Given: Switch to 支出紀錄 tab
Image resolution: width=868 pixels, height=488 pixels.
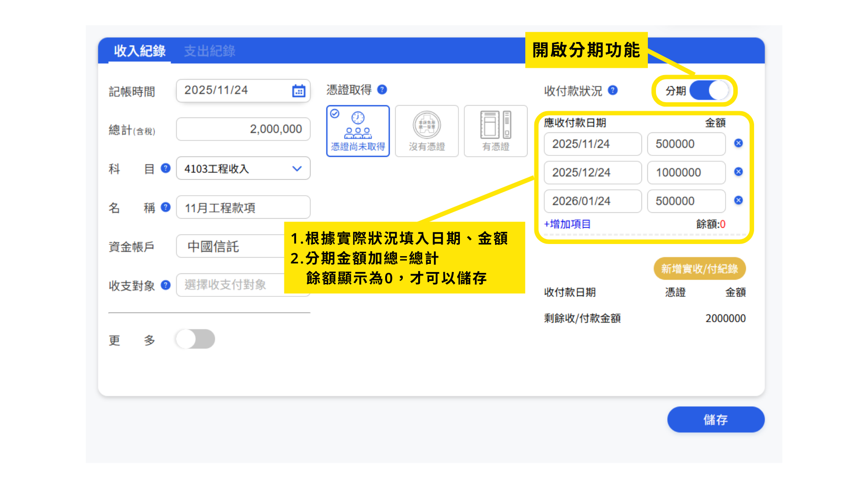Looking at the screenshot, I should coord(209,51).
